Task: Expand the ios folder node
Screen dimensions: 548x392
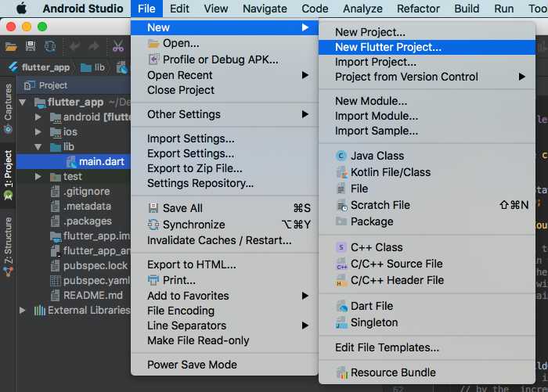Action: (38, 132)
